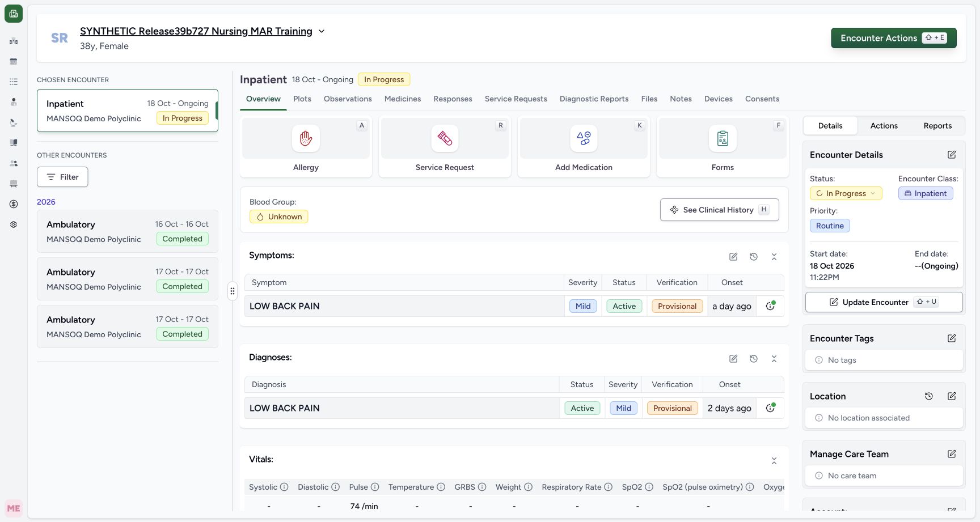The image size is (980, 522).
Task: Select the 16 Oct Ambulatory encounter card
Action: (128, 231)
